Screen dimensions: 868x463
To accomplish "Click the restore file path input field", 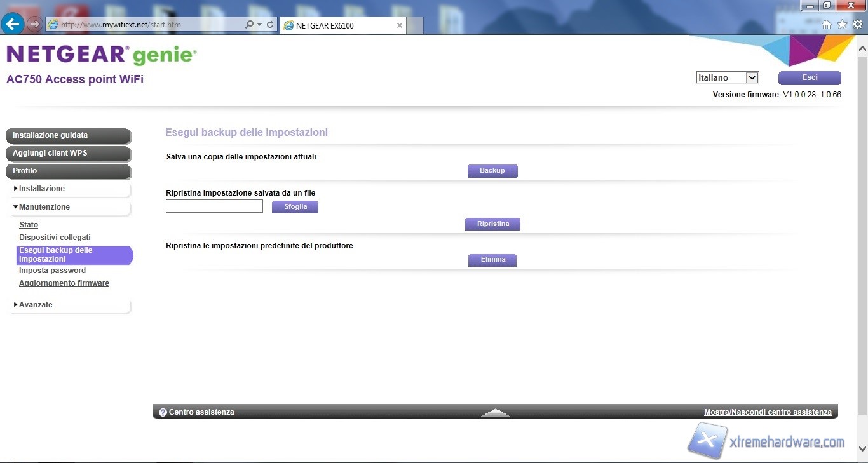I will point(214,206).
